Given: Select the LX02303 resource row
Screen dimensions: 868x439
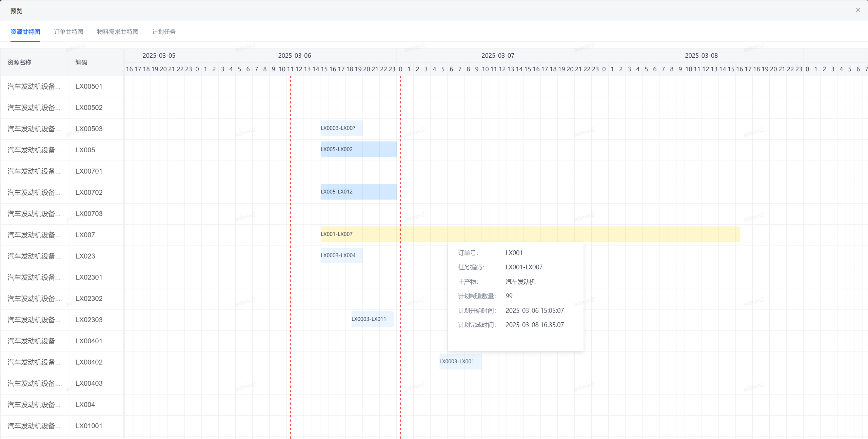Looking at the screenshot, I should pyautogui.click(x=89, y=320).
